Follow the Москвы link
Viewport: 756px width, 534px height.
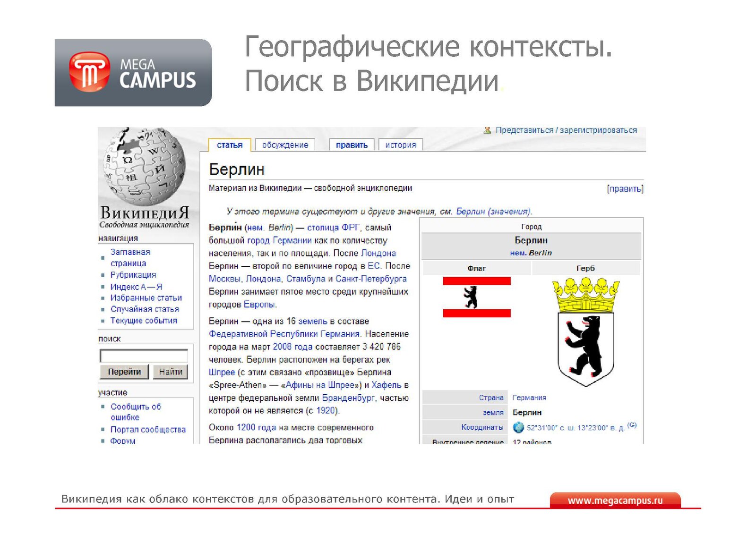225,279
